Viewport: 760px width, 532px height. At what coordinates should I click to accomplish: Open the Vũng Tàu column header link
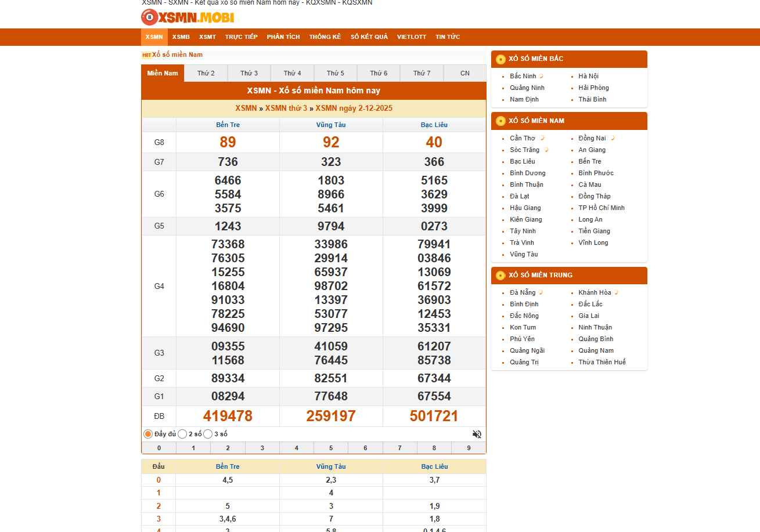point(331,125)
